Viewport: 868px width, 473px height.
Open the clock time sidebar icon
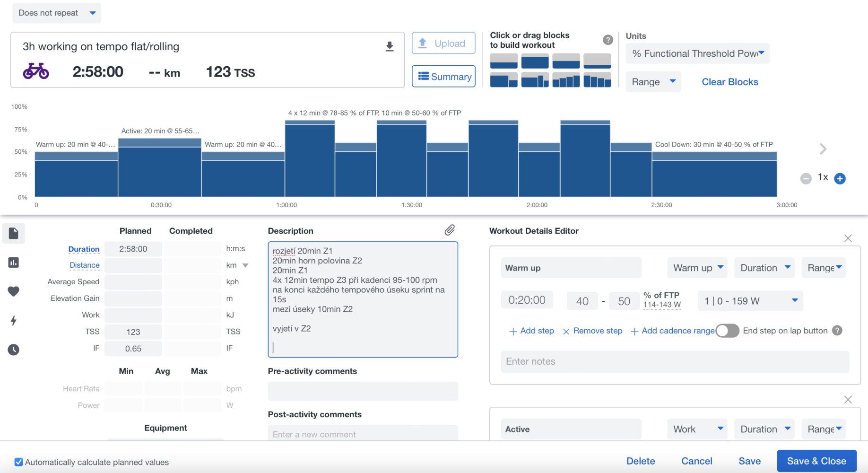[14, 350]
